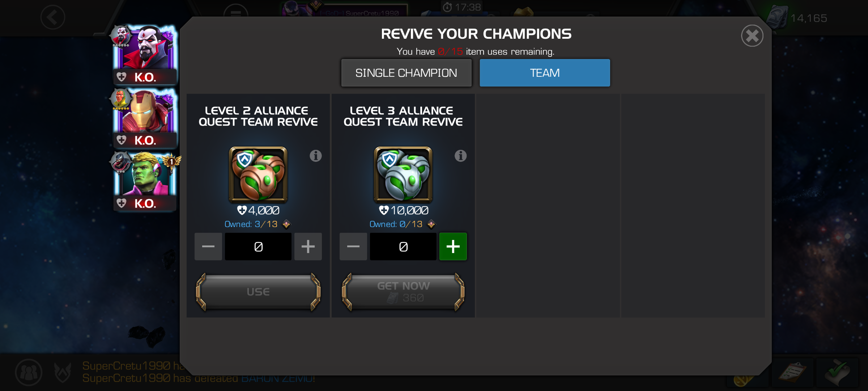Open the alliance members icon at bottom-left
Viewport: 868px width, 391px height.
tap(29, 372)
